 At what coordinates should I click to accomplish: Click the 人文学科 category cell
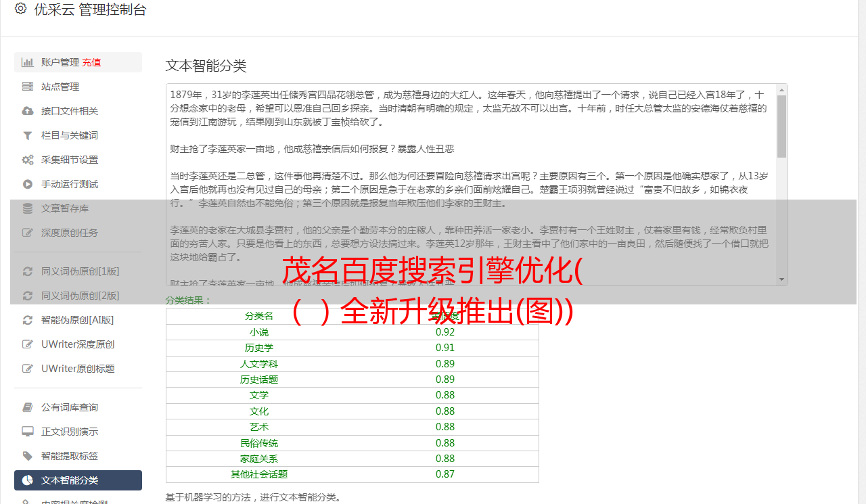(x=259, y=364)
